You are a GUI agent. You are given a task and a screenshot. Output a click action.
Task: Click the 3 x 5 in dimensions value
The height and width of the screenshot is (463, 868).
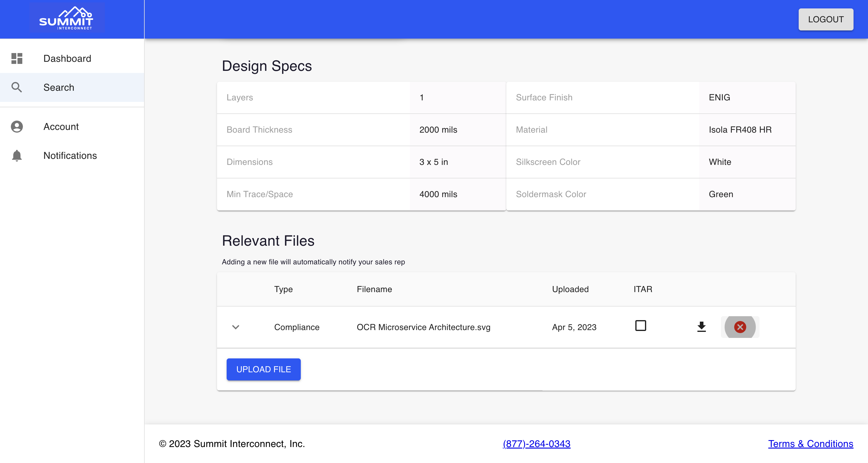[x=434, y=162]
